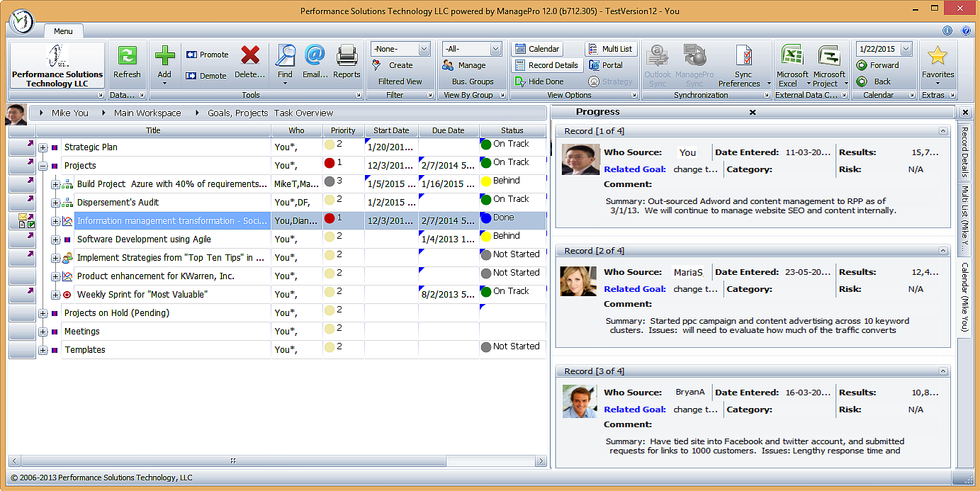Image resolution: width=980 pixels, height=491 pixels.
Task: Open Reports printer icon
Action: click(347, 55)
